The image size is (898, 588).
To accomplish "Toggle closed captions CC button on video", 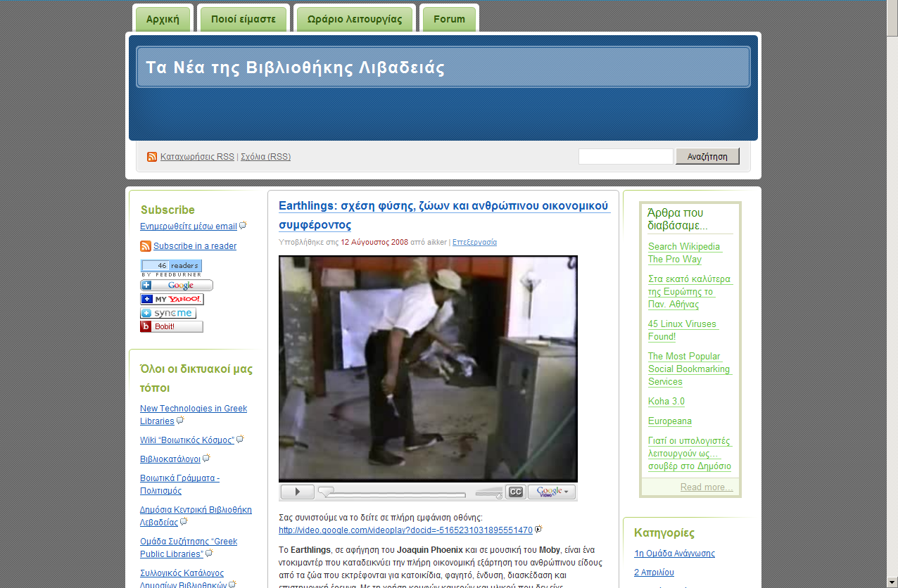I will pos(516,492).
